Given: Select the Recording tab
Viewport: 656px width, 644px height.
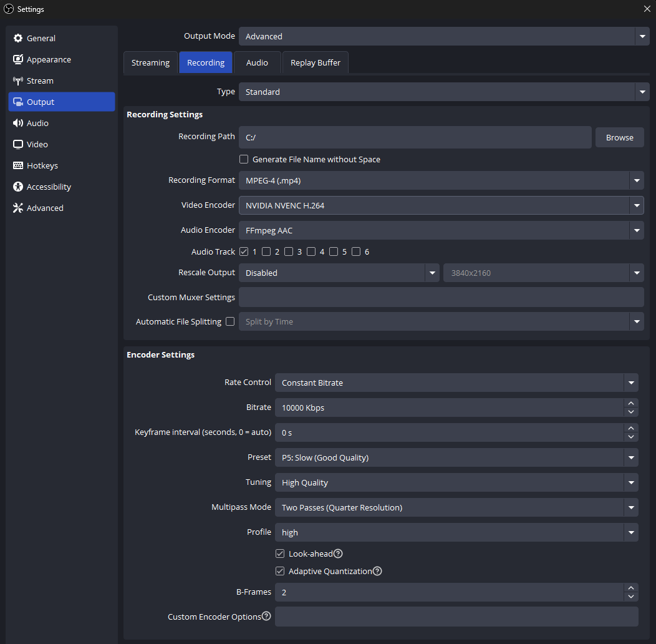Looking at the screenshot, I should [x=206, y=62].
